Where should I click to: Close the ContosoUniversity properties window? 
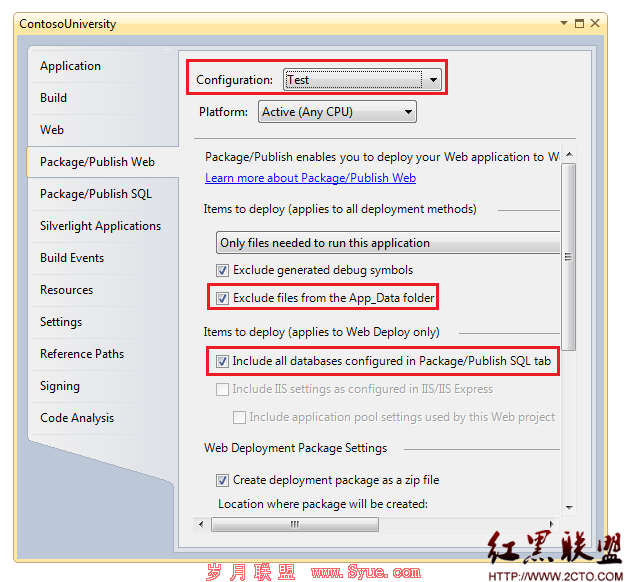tap(595, 23)
